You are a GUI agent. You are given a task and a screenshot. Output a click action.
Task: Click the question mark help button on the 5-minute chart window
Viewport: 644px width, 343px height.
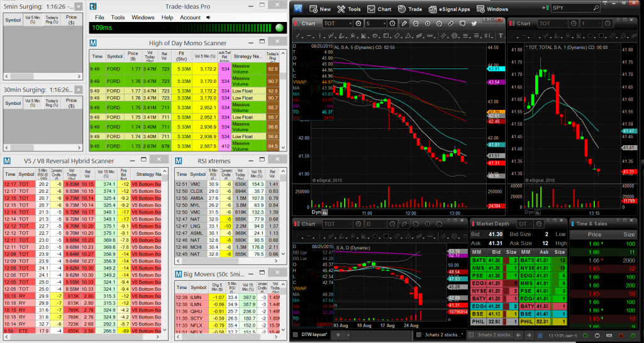point(486,19)
